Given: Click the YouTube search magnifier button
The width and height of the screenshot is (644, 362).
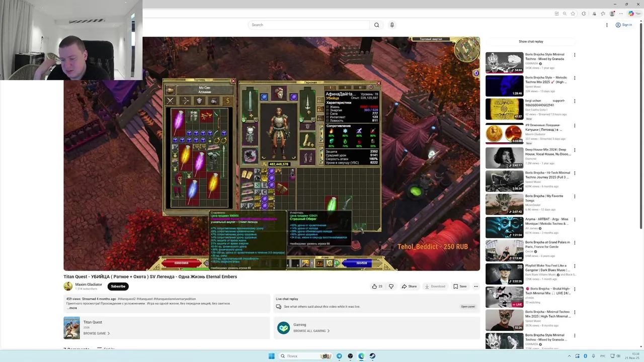Looking at the screenshot, I should (376, 25).
